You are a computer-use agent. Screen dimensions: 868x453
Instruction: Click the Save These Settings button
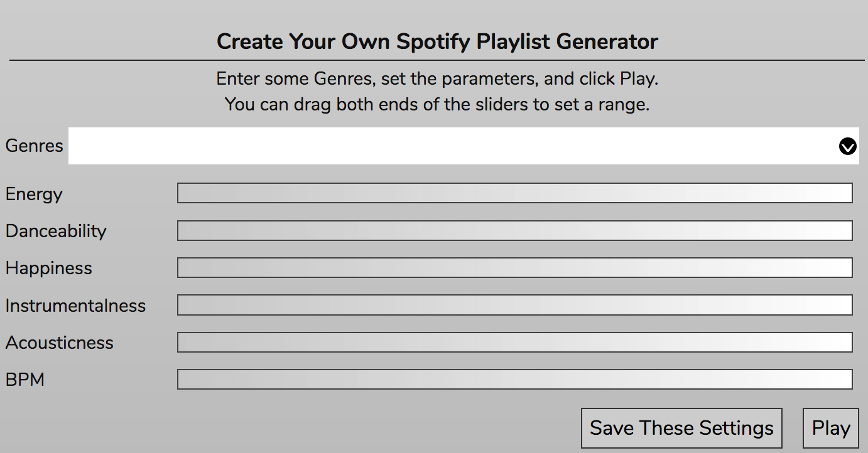[x=681, y=428]
